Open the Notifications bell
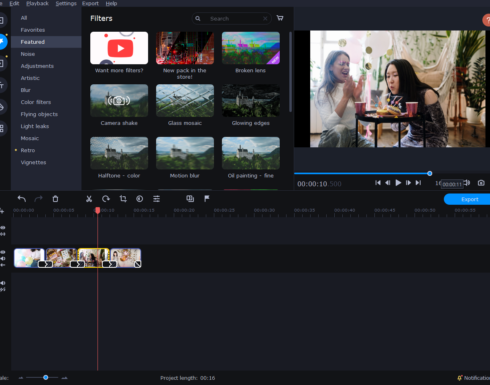This screenshot has width=490, height=385. pos(460,378)
